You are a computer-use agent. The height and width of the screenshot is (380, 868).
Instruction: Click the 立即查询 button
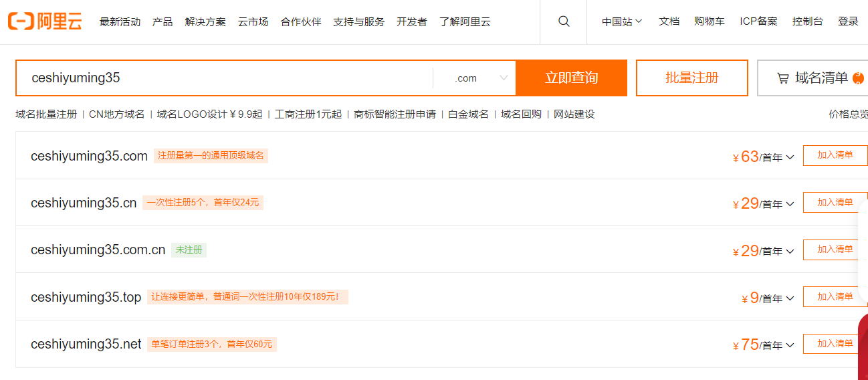[572, 78]
